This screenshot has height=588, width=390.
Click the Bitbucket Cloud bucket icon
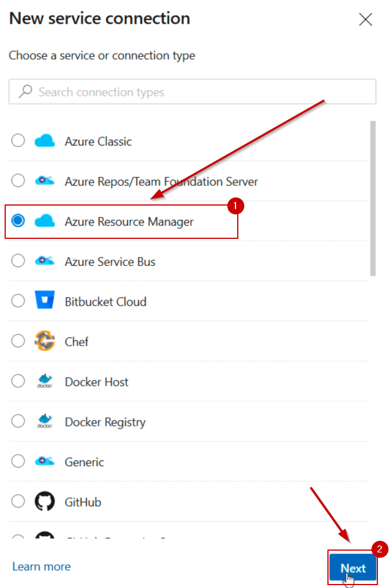[x=44, y=301]
